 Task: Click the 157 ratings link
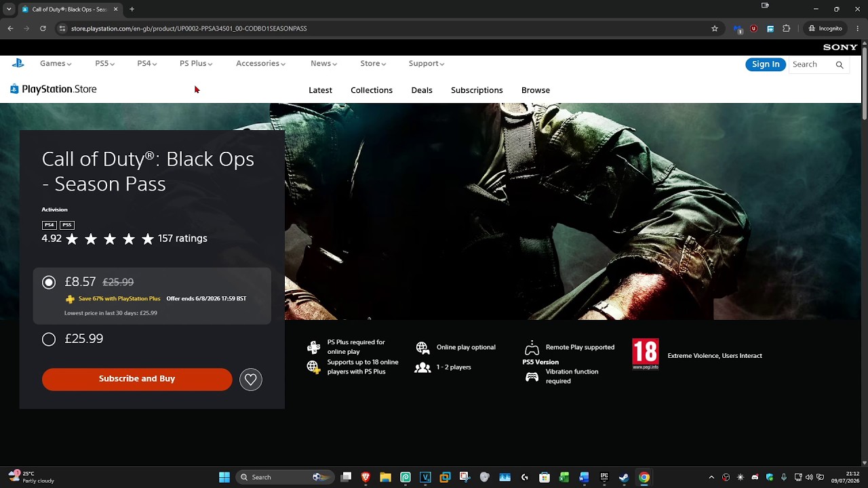(182, 239)
